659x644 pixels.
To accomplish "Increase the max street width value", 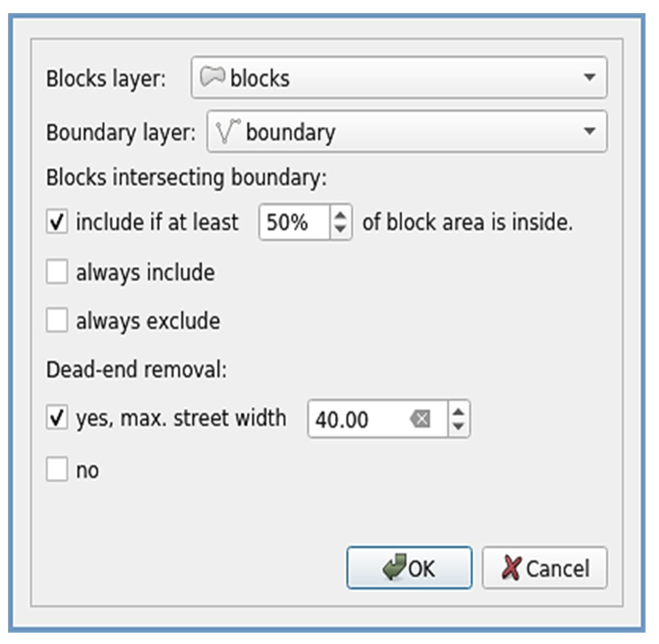I will [458, 412].
